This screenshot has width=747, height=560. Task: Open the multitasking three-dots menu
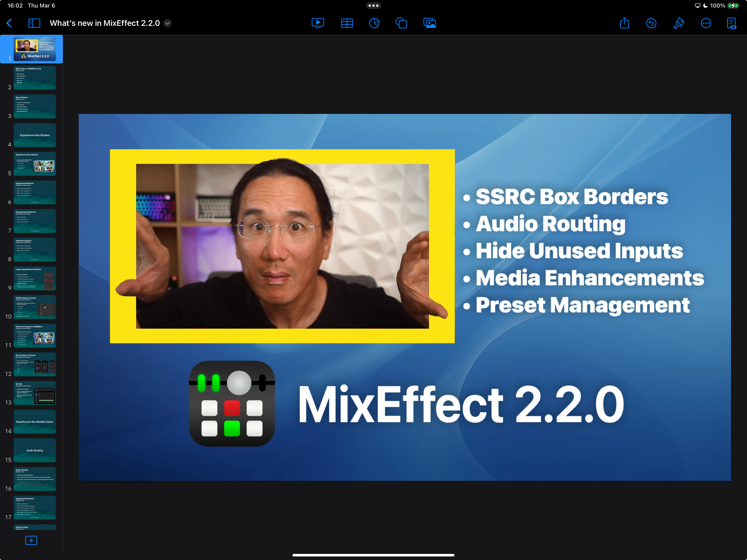[373, 5]
